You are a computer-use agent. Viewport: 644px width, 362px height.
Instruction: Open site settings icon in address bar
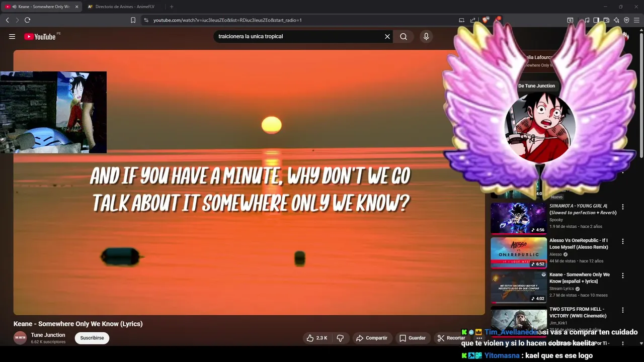click(146, 20)
